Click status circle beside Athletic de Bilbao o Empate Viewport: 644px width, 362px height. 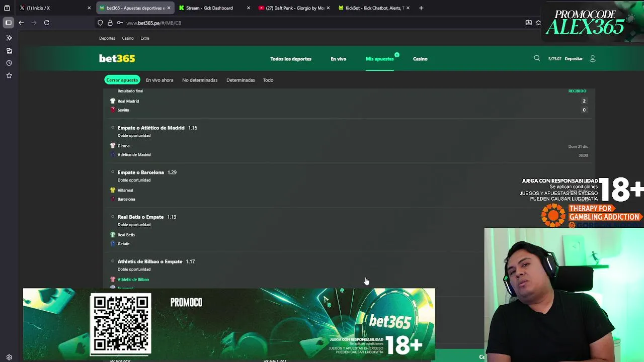[113, 261]
